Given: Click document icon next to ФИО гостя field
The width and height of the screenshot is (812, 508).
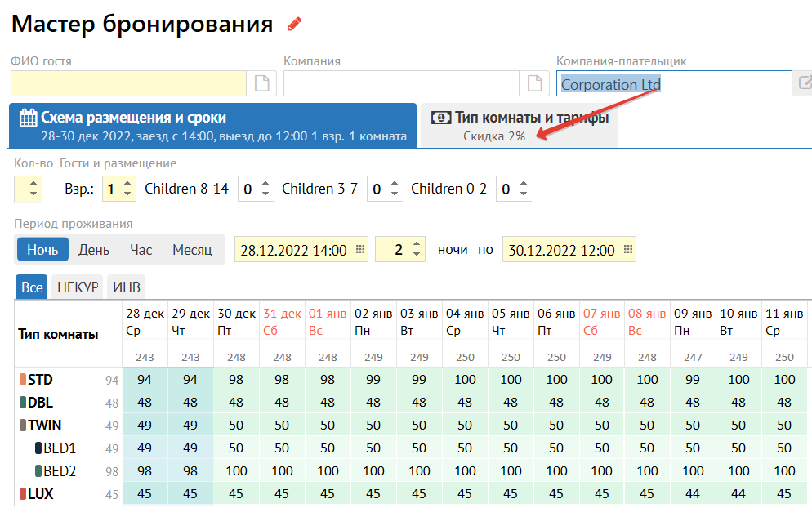Looking at the screenshot, I should [262, 83].
